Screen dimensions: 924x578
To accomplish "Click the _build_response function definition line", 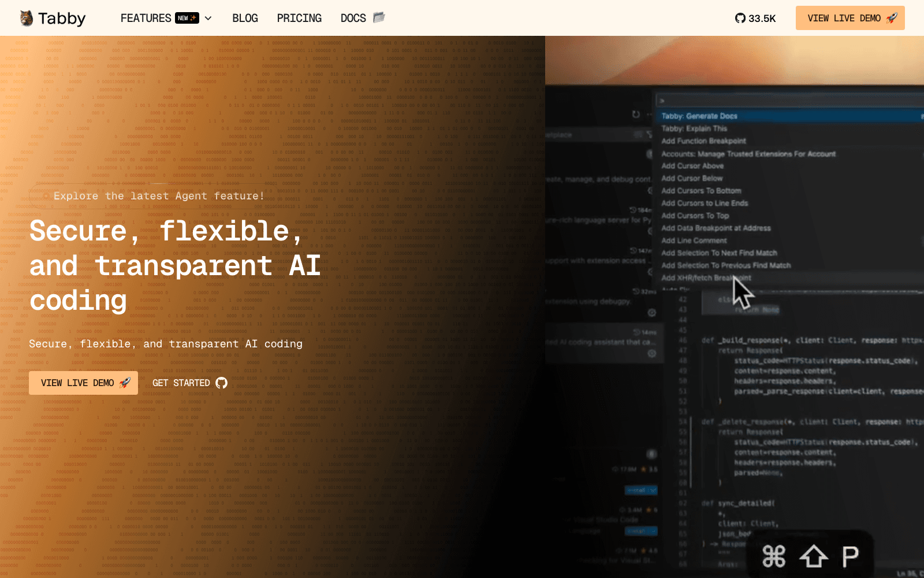I will 812,340.
